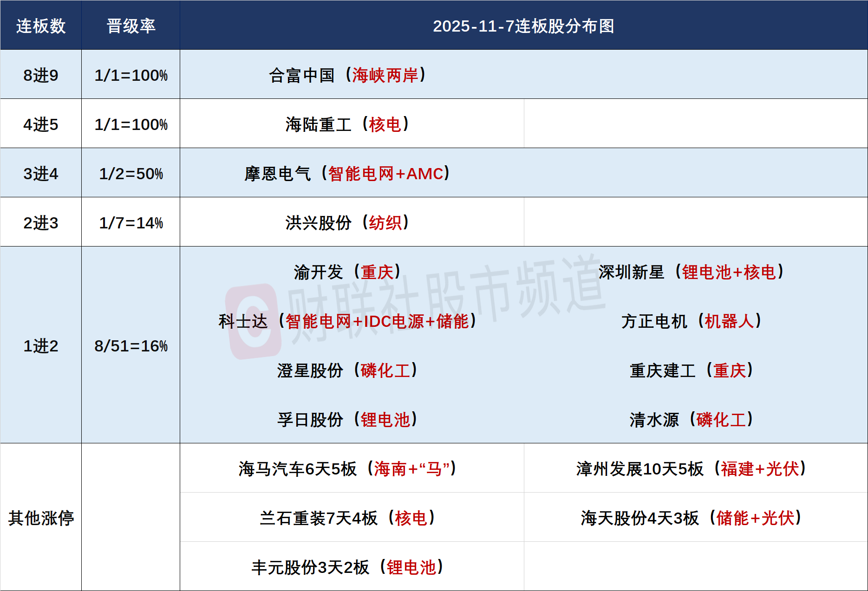Select the rate "8/51=16%"
The height and width of the screenshot is (591, 868).
pos(131,345)
